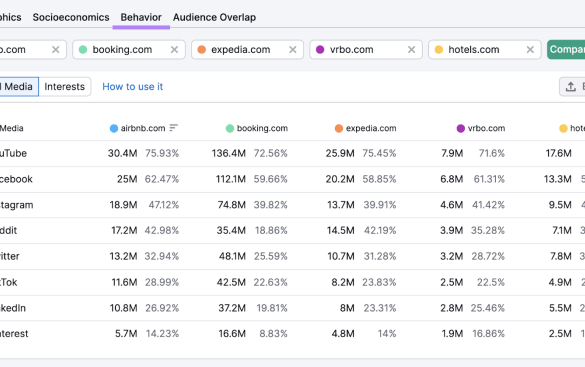Sort by the booking.com column header

262,128
